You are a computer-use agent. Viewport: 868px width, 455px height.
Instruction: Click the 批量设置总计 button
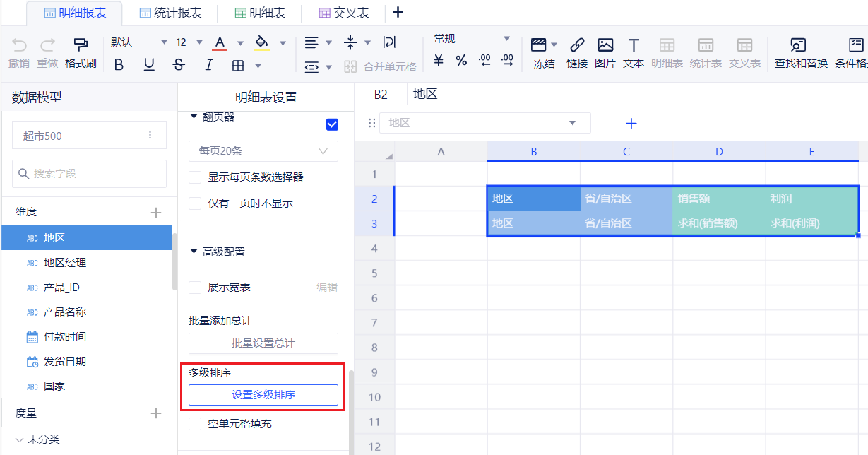pos(263,343)
